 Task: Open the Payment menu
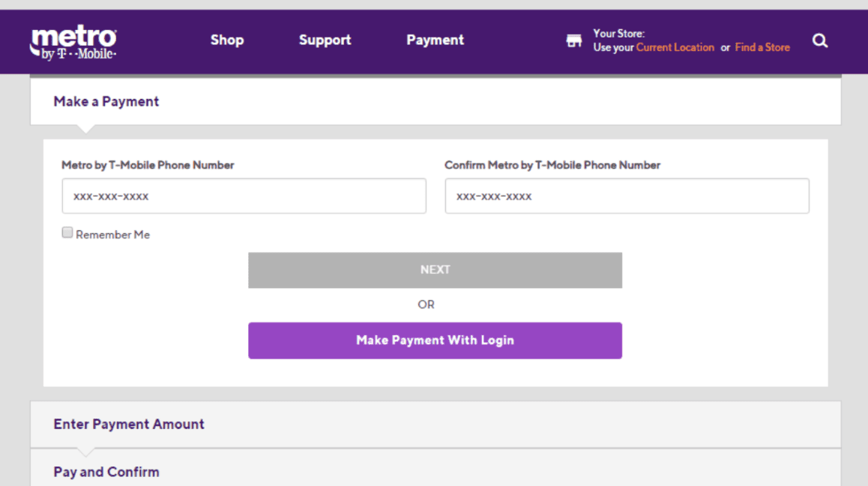435,40
